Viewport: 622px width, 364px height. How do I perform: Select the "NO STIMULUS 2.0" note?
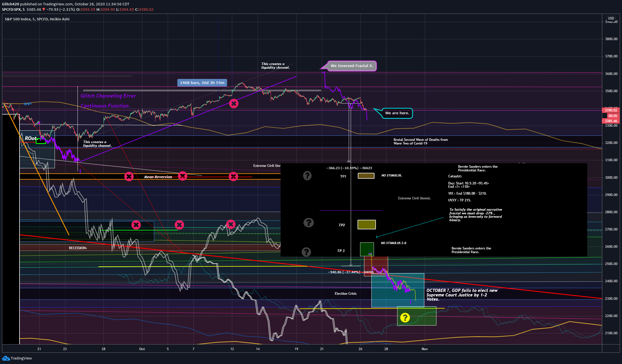[x=393, y=243]
